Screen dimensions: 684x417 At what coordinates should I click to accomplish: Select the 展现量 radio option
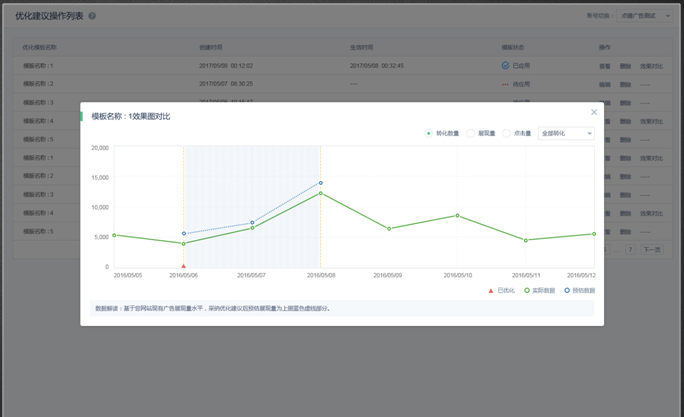[471, 133]
